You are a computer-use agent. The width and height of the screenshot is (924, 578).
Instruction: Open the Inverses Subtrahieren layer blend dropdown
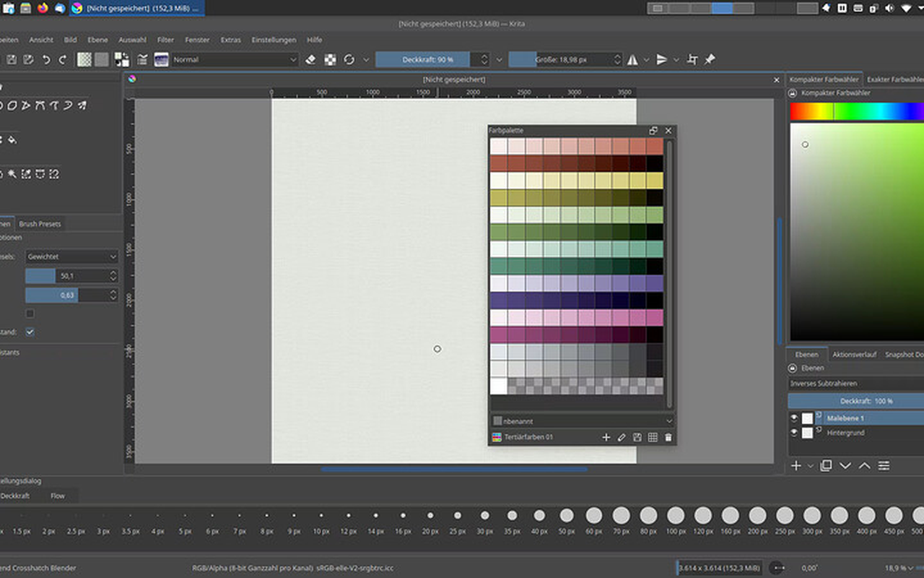tap(855, 384)
